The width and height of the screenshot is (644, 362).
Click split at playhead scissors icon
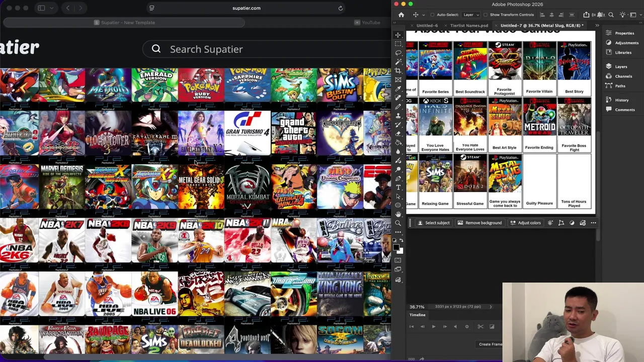[480, 327]
